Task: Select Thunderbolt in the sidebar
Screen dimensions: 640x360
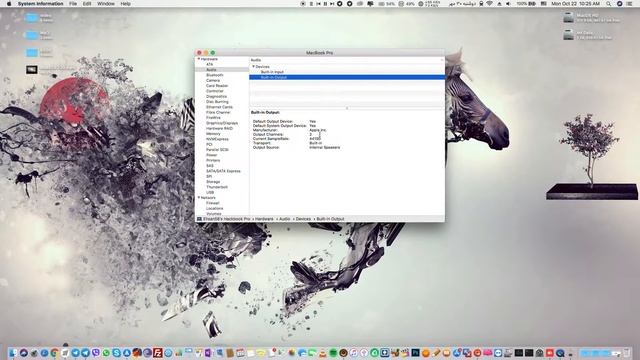Action: point(217,187)
